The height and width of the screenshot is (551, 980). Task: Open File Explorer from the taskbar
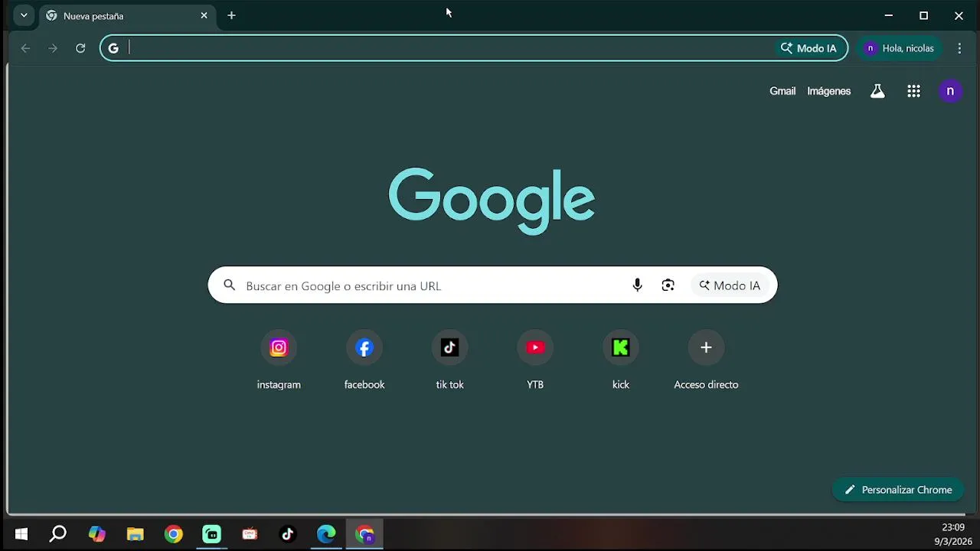[135, 534]
